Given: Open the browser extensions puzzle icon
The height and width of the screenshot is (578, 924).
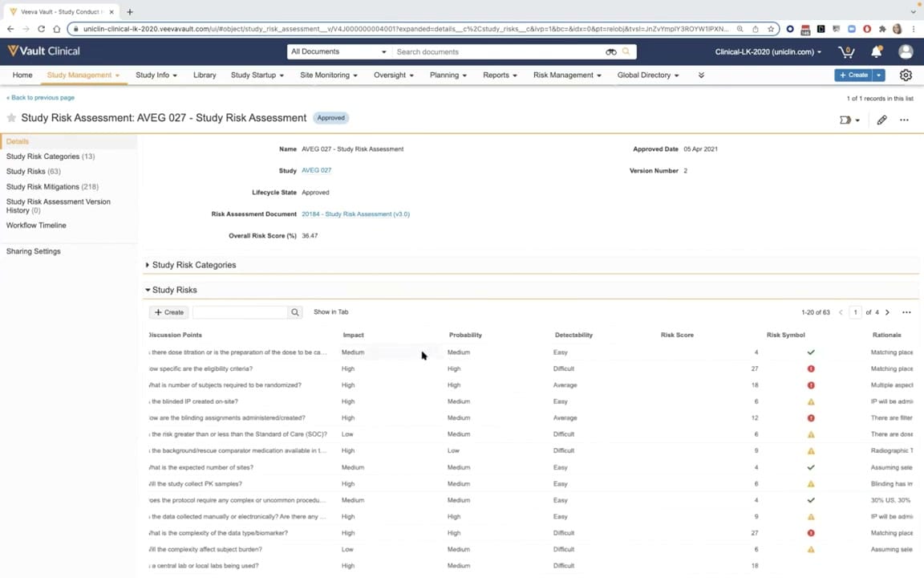Looking at the screenshot, I should pyautogui.click(x=882, y=29).
